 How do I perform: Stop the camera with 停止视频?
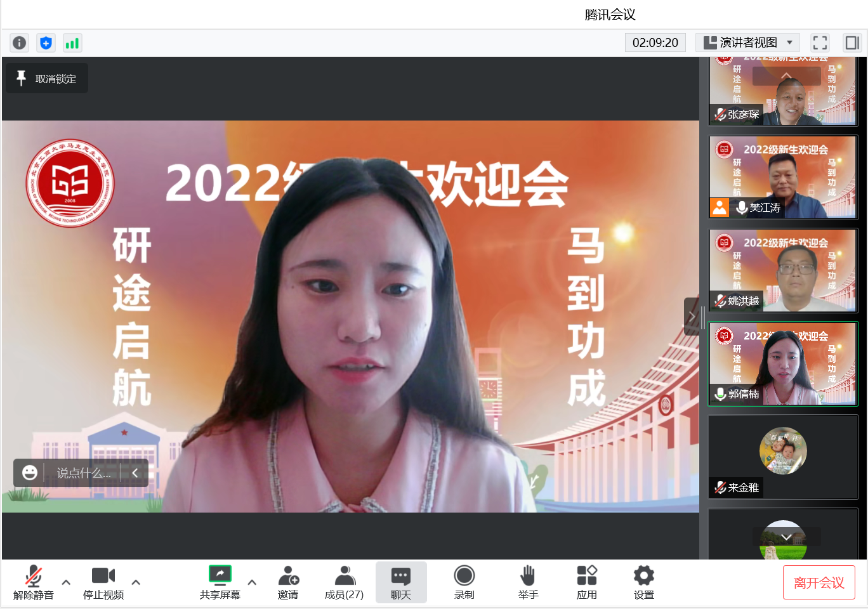pyautogui.click(x=103, y=582)
